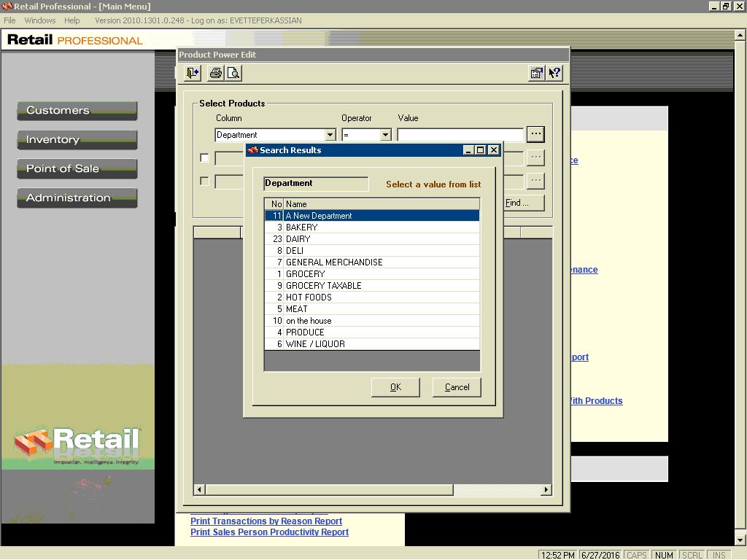Click ellipsis button on third criteria row
The image size is (747, 560).
[x=535, y=181]
